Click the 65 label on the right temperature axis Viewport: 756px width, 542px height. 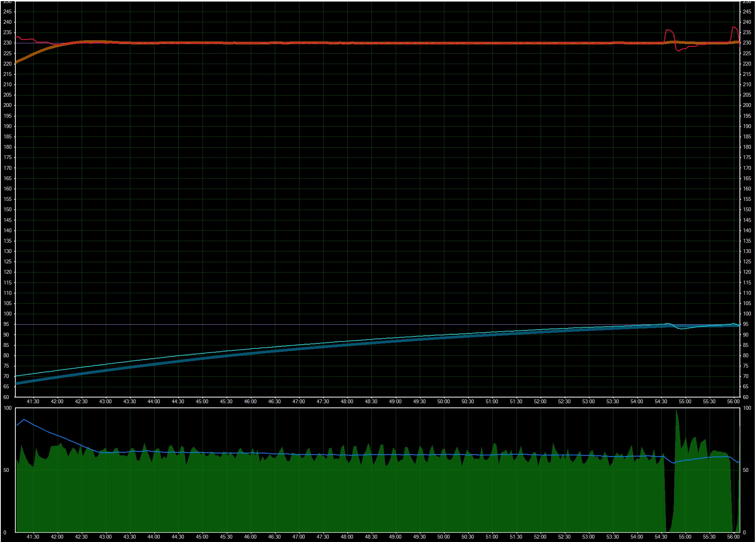[x=746, y=387]
